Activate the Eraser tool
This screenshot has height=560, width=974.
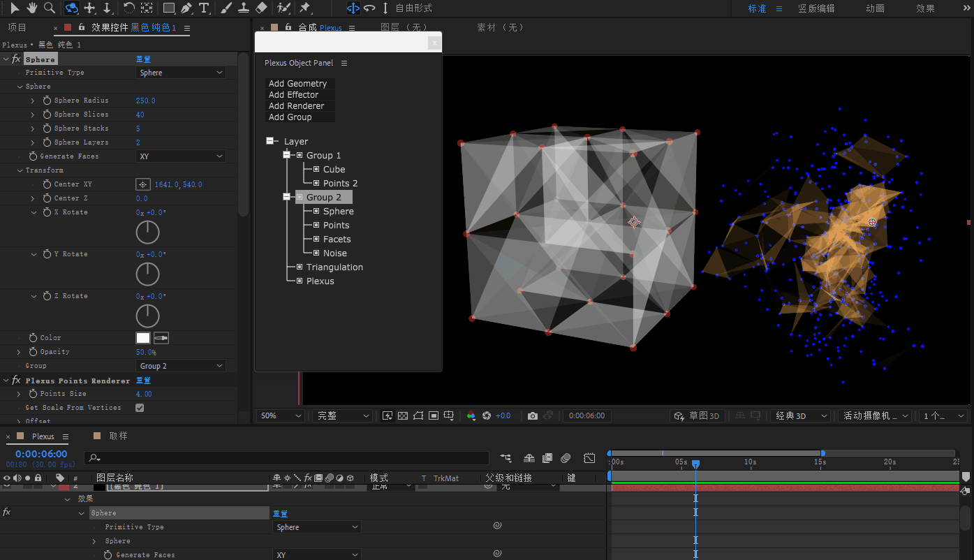[x=261, y=8]
